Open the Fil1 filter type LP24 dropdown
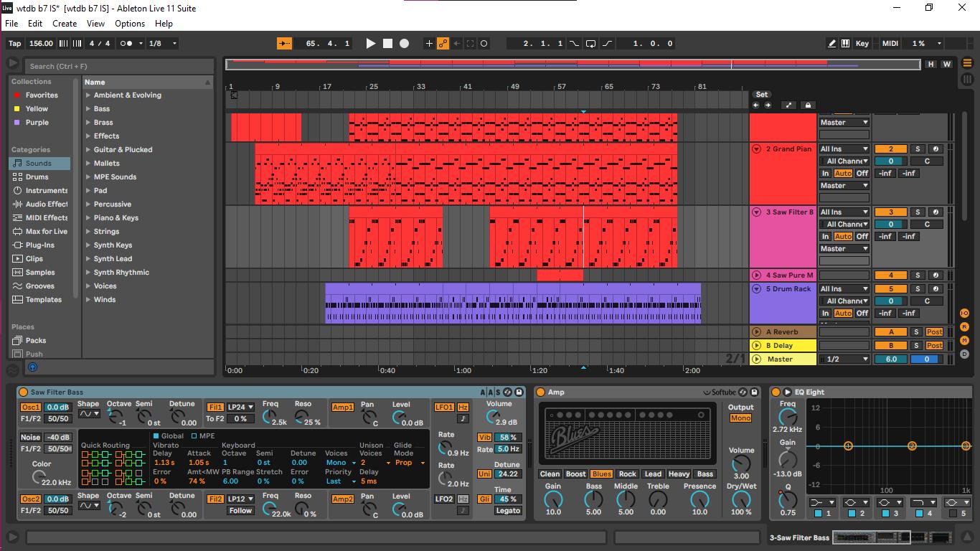This screenshot has height=551, width=980. (x=240, y=408)
